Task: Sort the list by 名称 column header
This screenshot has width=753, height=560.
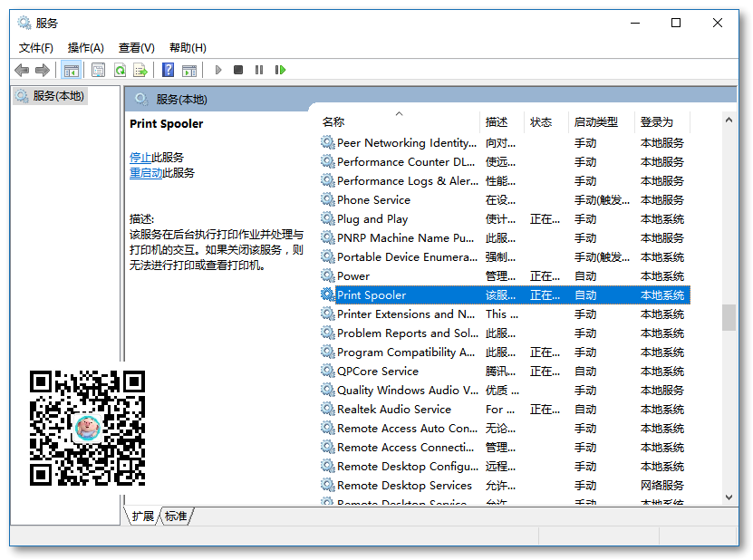Action: coord(333,121)
